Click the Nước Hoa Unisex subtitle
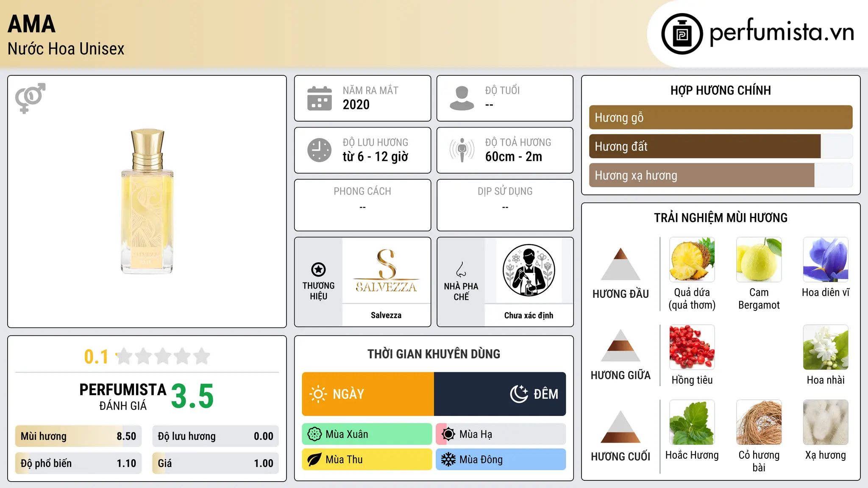The width and height of the screenshot is (868, 488). [x=66, y=49]
